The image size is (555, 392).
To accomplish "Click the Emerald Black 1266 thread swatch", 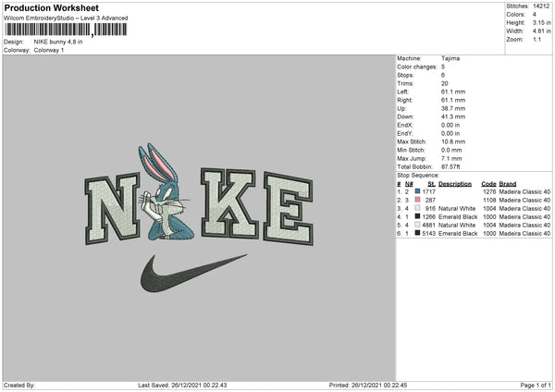I will pyautogui.click(x=419, y=216).
